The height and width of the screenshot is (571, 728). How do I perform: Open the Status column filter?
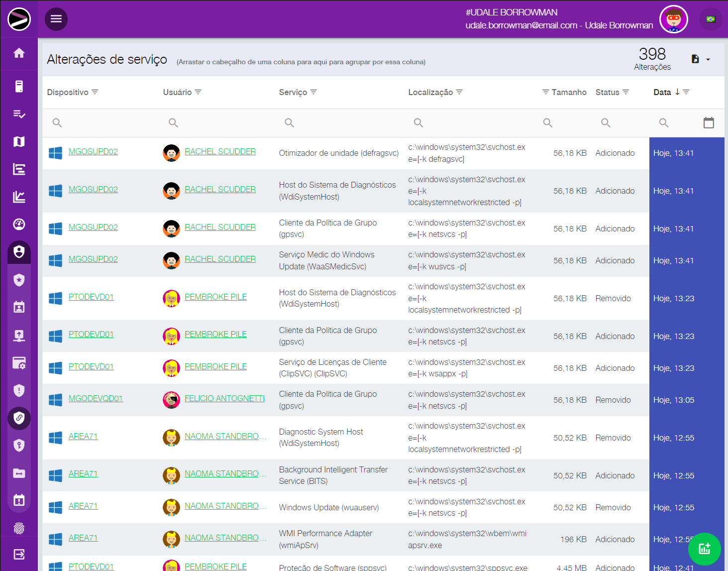(626, 92)
